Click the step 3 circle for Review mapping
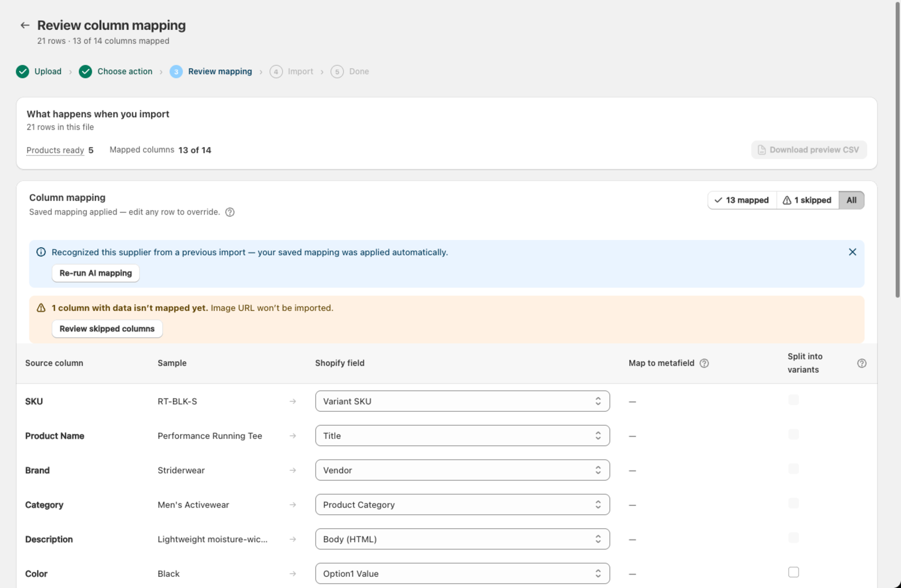This screenshot has height=588, width=901. 176,72
